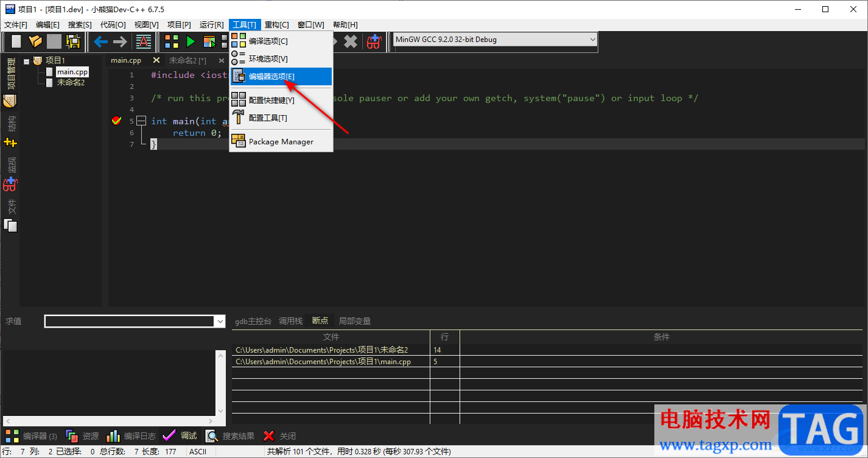Click the red glasses add-watch toolbar icon
The image size is (868, 458).
tap(374, 41)
